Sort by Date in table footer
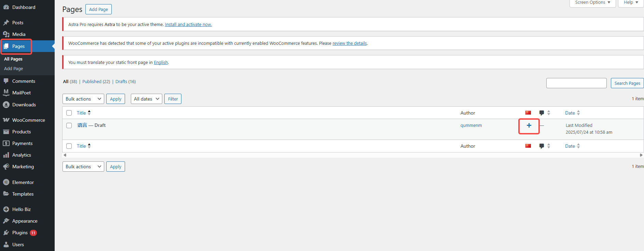Image resolution: width=644 pixels, height=251 pixels. [573, 146]
